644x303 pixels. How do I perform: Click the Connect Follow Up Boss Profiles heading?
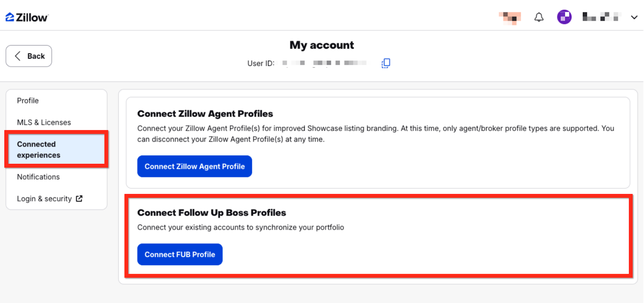coord(211,213)
